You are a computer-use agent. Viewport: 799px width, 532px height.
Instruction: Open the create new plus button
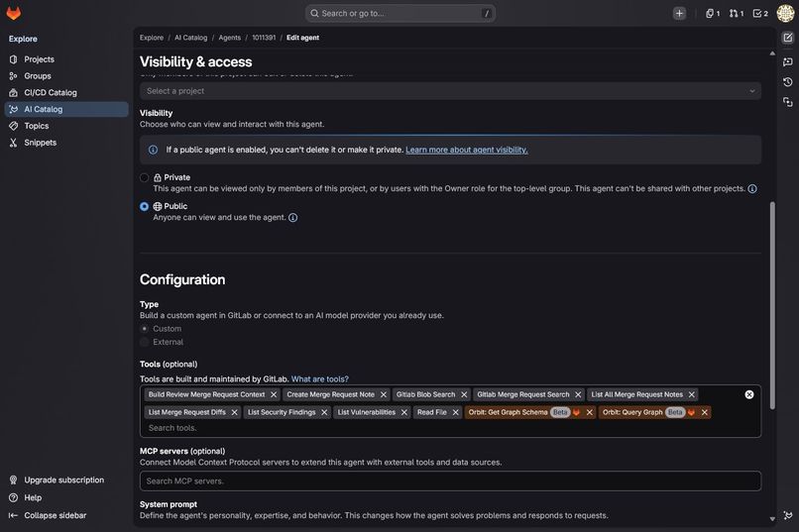(679, 13)
